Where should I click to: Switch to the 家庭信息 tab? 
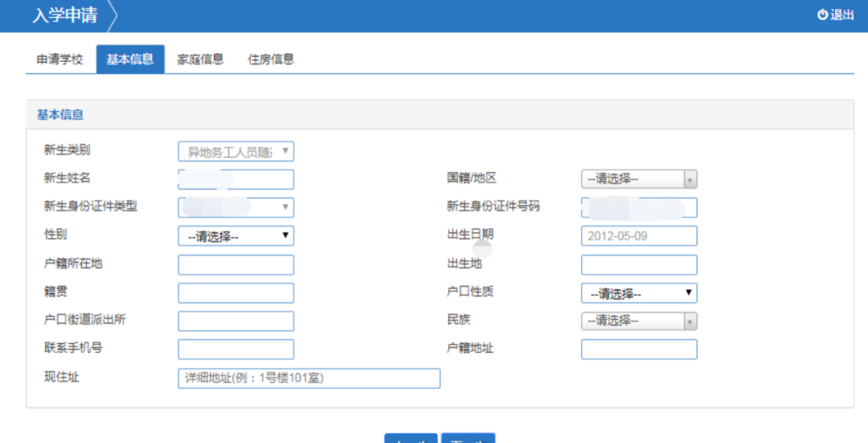click(x=200, y=59)
